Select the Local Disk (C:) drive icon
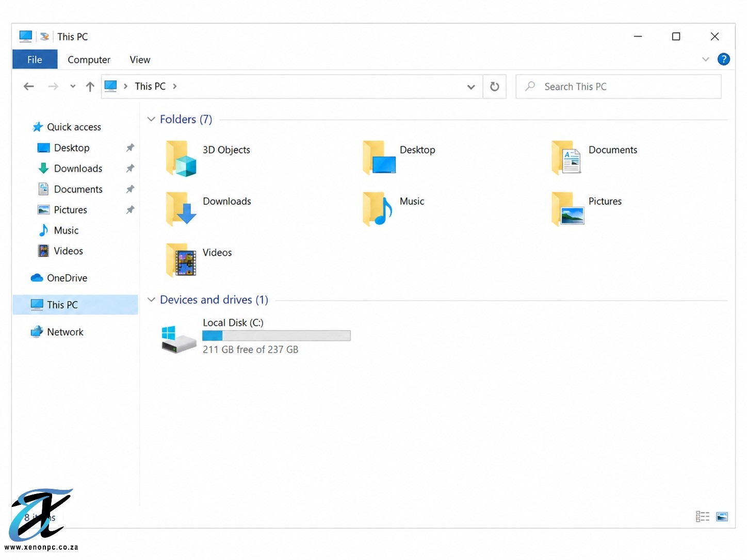747x560 pixels. [x=178, y=339]
